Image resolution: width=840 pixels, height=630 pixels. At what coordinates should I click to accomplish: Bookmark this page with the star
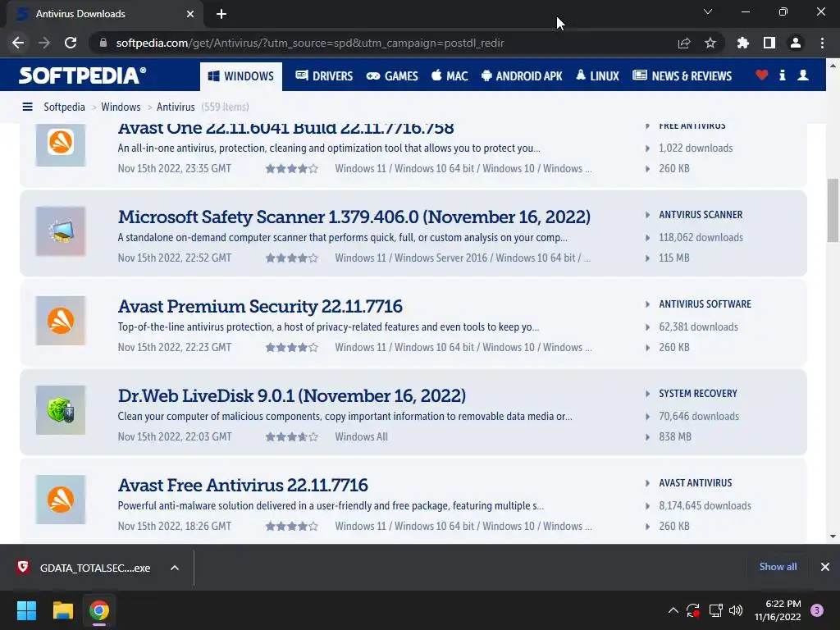pos(710,43)
